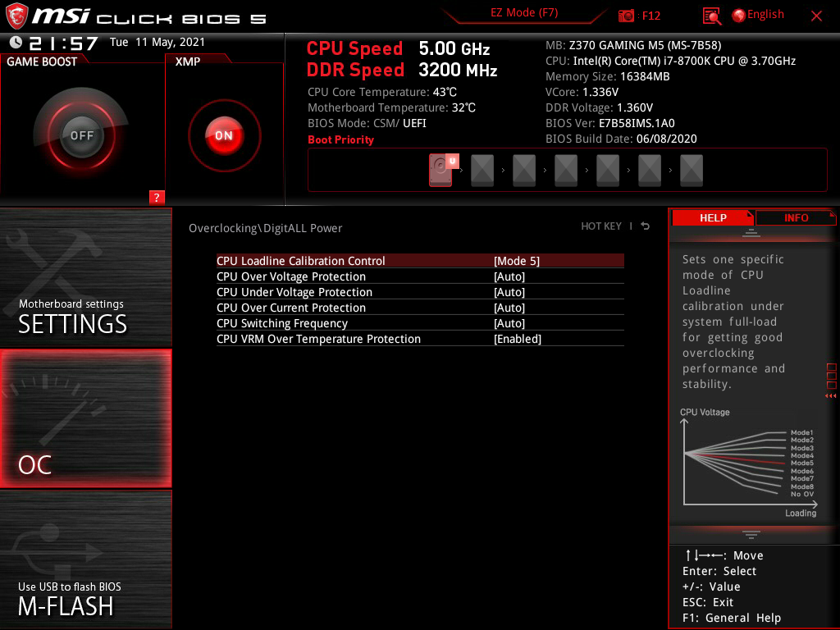Open the M-FLASH BIOS flashing section
Image resolution: width=840 pixels, height=630 pixels.
(x=85, y=559)
